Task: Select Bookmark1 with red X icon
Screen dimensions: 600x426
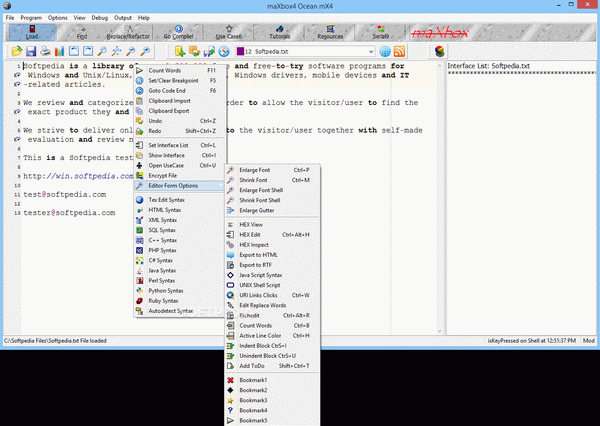Action: (272, 380)
